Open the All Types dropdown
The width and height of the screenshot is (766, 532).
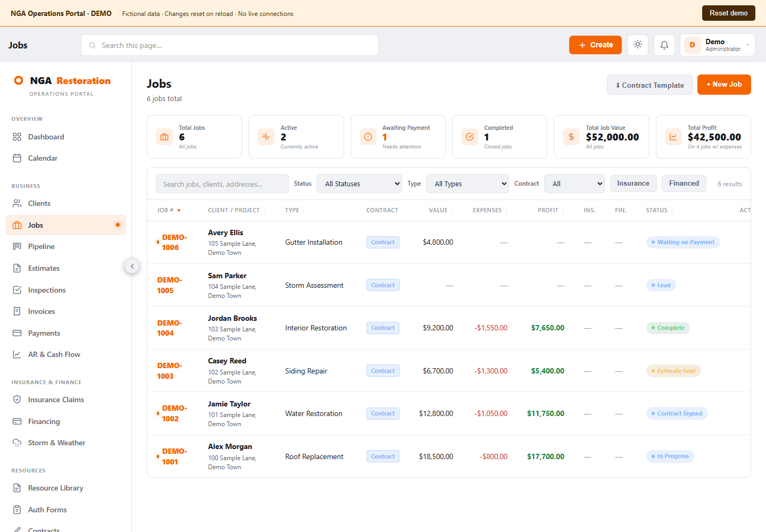click(468, 184)
